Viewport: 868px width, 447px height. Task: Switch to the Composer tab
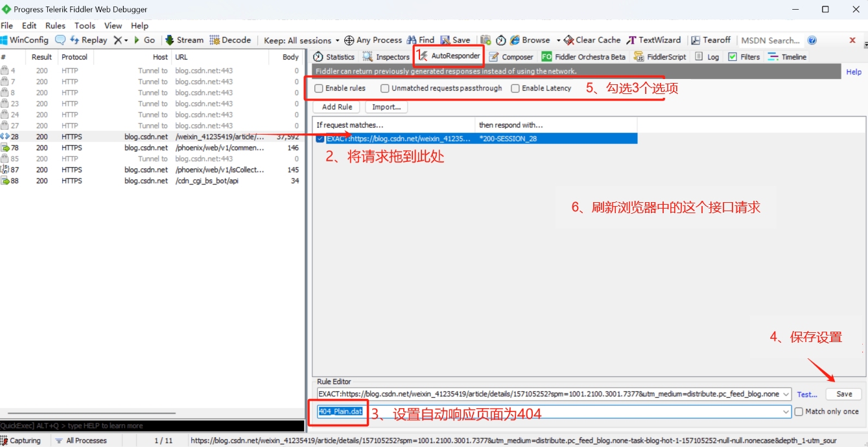tap(511, 57)
